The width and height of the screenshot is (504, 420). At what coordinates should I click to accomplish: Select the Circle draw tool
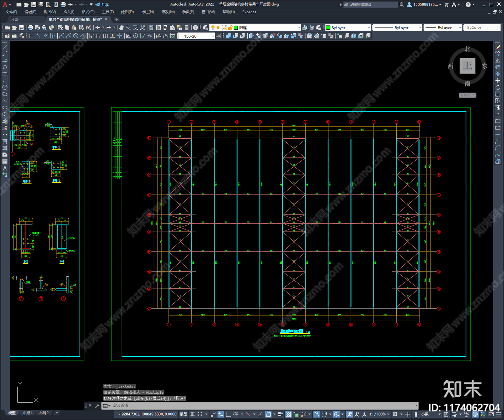(x=5, y=87)
